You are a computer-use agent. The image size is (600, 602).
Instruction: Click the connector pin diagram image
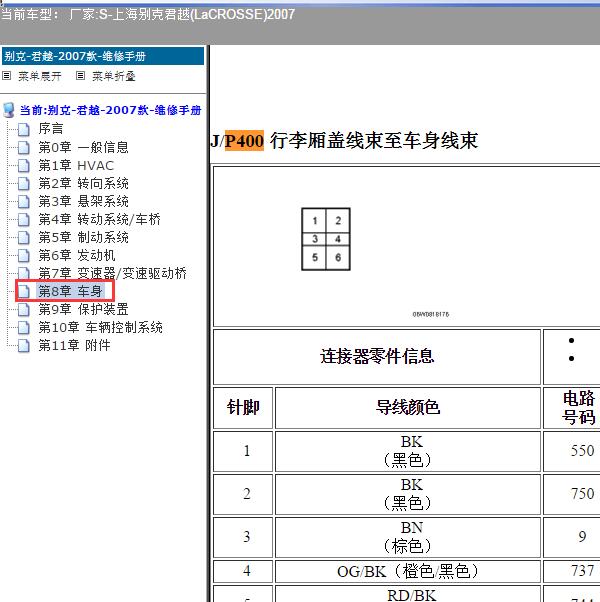pos(326,239)
